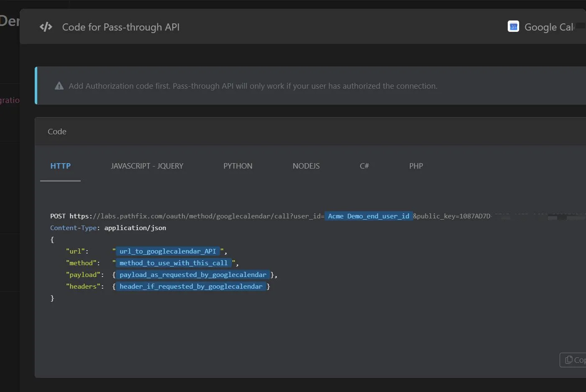Screen dimensions: 586x392
Task: Click the method_to_use_with_this_call placeholder
Action: coord(174,263)
